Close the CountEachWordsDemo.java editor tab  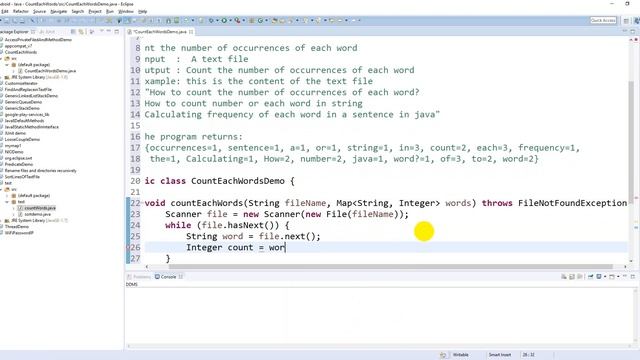tap(191, 32)
